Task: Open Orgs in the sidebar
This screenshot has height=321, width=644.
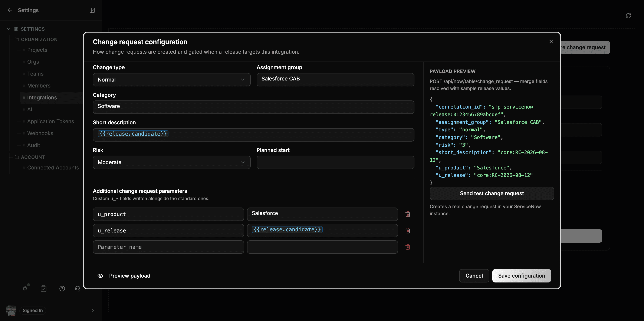Action: pyautogui.click(x=33, y=62)
